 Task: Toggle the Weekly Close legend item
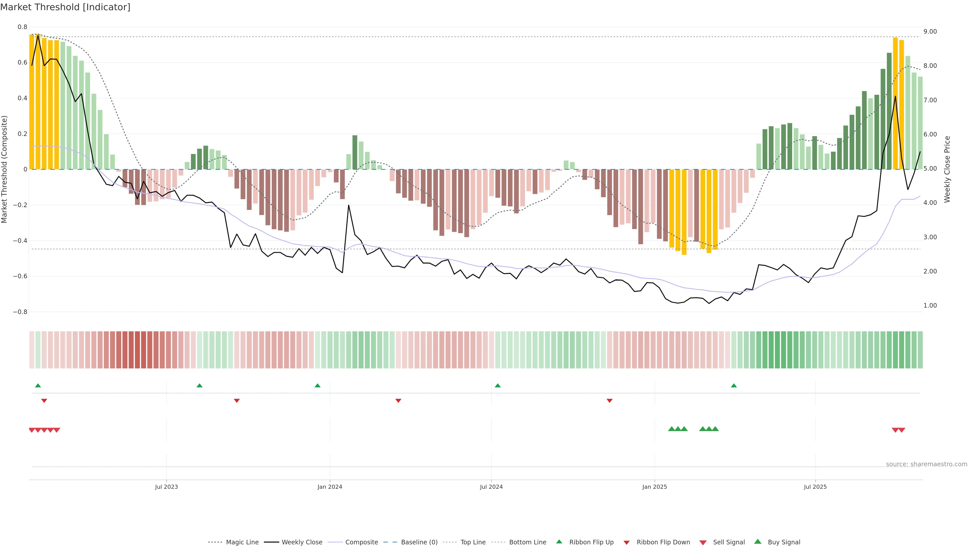pos(302,542)
